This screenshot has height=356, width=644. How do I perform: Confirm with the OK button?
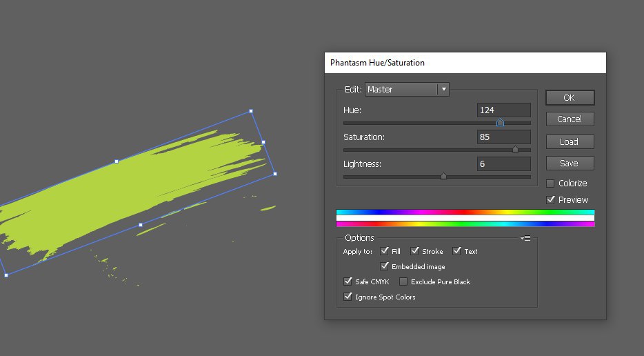pos(570,98)
